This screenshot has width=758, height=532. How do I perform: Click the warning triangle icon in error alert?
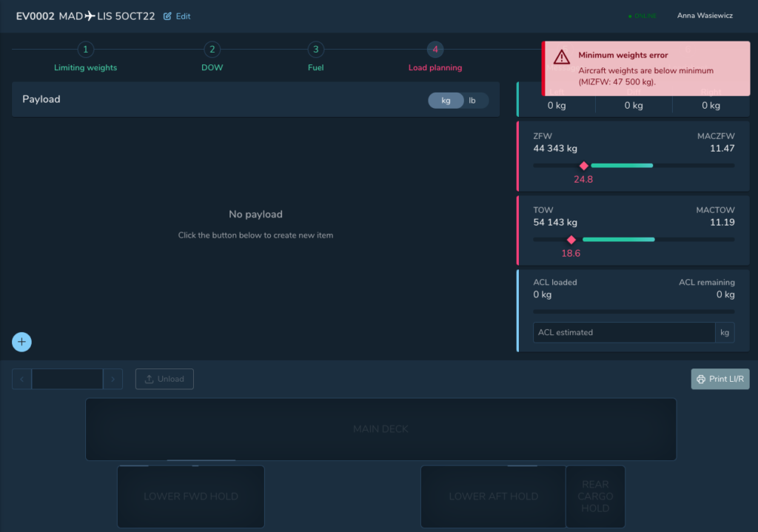561,57
